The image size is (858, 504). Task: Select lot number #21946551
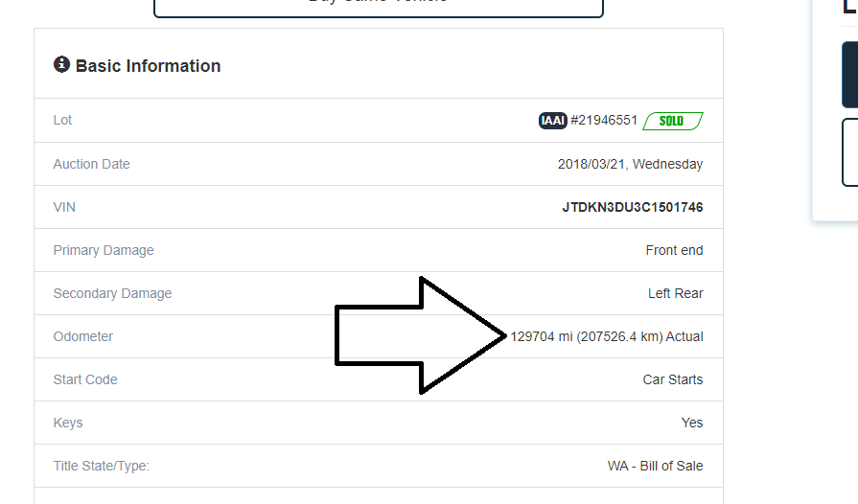point(604,121)
